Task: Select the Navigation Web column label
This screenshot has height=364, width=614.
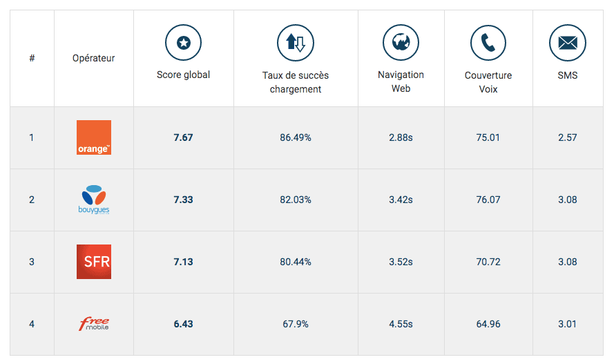Action: tap(401, 82)
